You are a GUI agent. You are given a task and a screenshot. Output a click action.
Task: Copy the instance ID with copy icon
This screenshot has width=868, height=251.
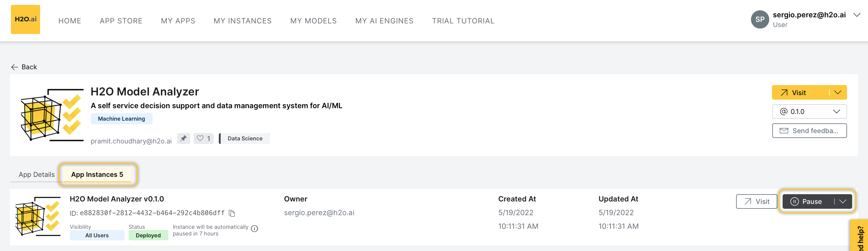click(232, 213)
